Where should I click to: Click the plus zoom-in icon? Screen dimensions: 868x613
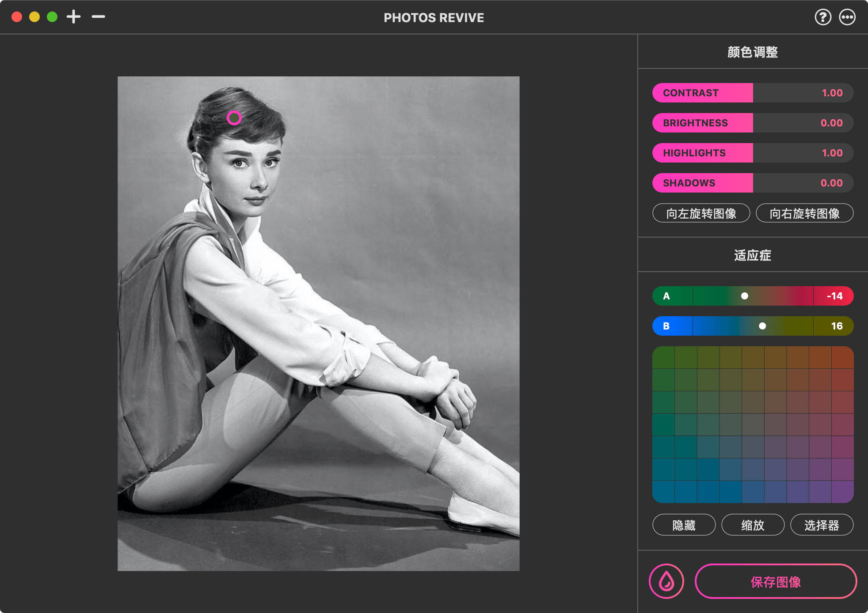click(x=73, y=17)
